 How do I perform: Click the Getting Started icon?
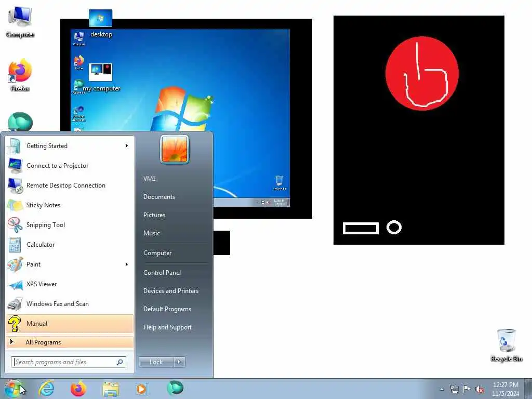pyautogui.click(x=14, y=146)
